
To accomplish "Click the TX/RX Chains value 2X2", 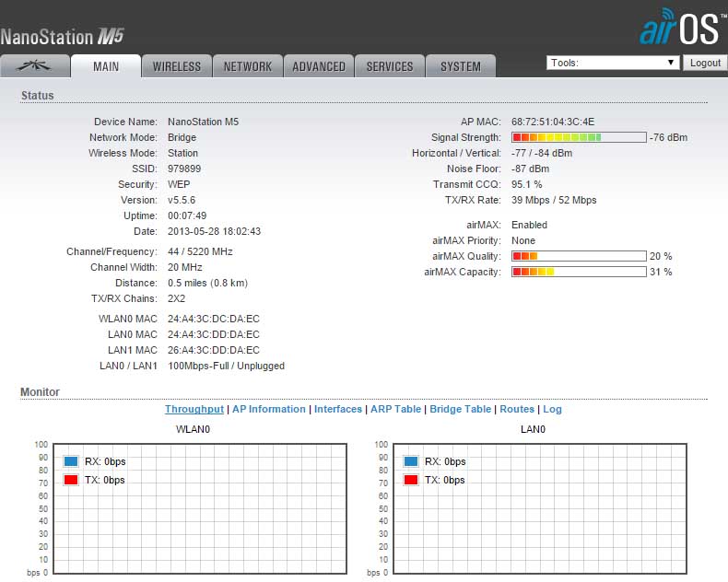I will pyautogui.click(x=176, y=298).
